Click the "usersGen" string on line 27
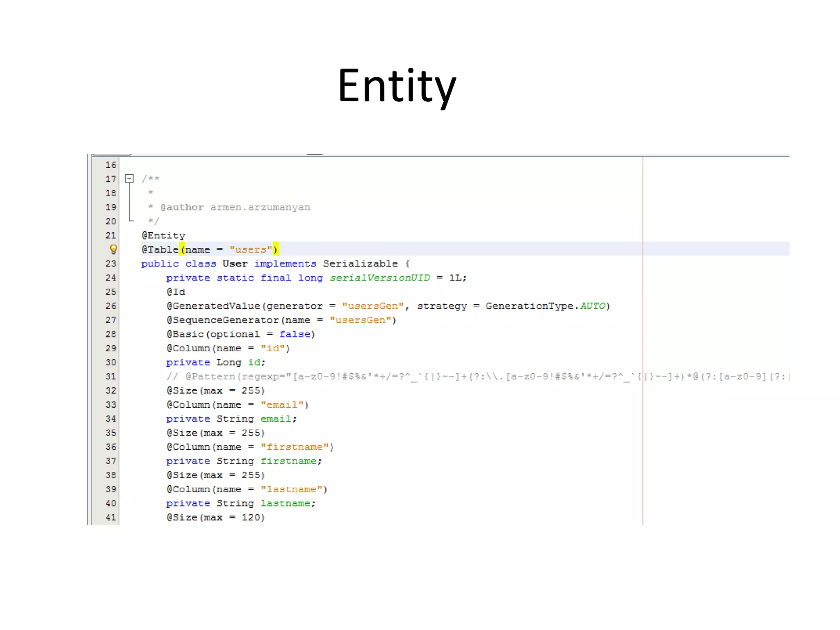This screenshot has height=630, width=840. point(361,320)
